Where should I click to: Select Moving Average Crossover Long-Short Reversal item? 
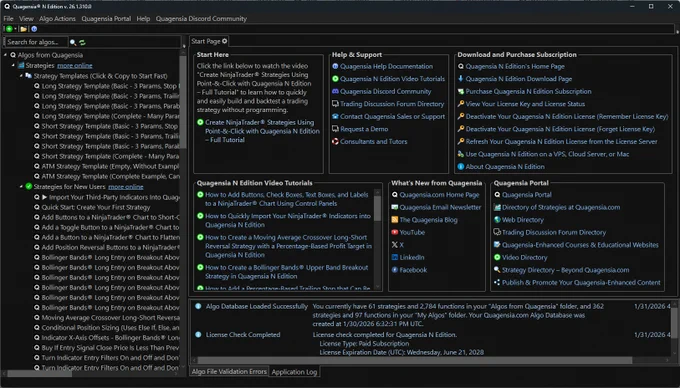pyautogui.click(x=110, y=318)
